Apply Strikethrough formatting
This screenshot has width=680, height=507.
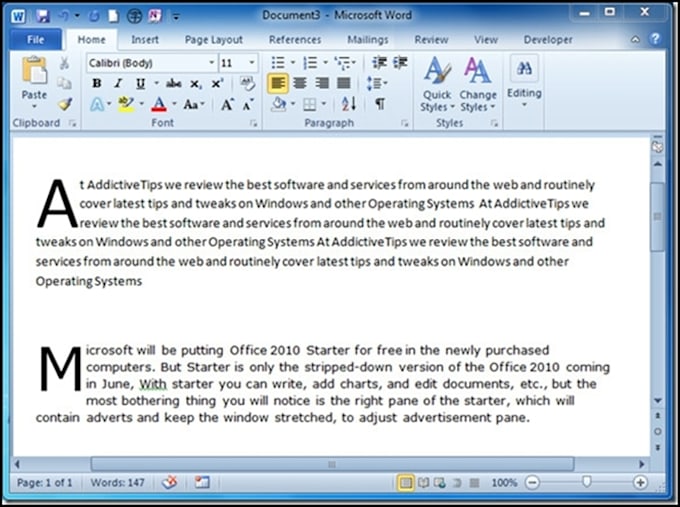coord(173,83)
